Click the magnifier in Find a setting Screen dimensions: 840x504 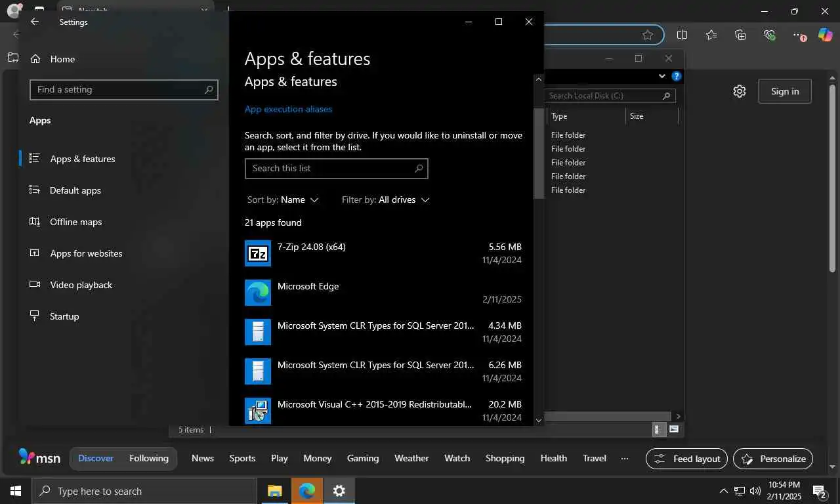pos(209,90)
